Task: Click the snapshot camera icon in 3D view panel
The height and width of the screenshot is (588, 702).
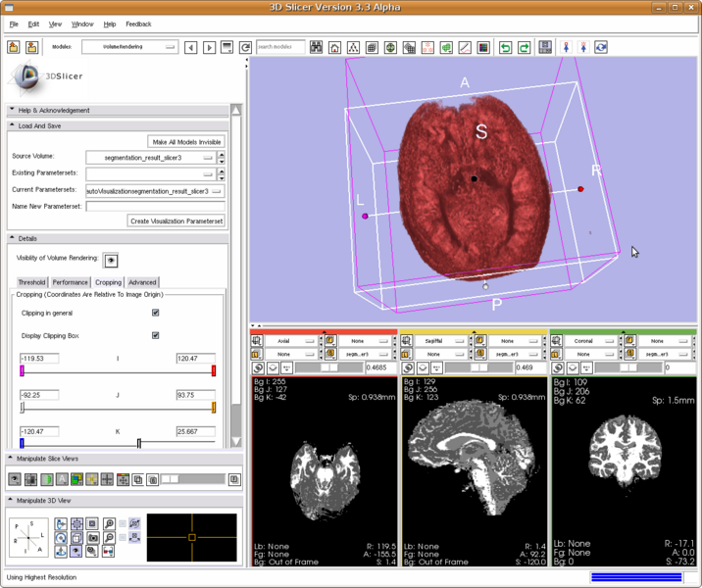Action: [x=91, y=537]
